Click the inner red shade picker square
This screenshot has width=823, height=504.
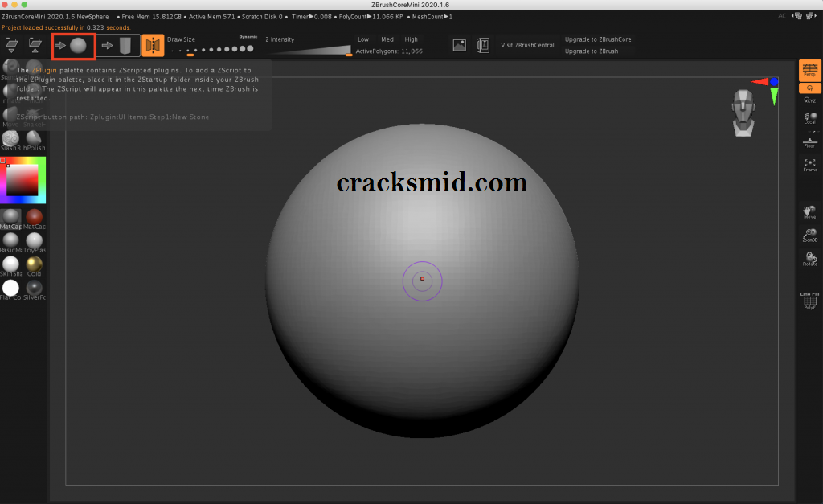click(22, 180)
